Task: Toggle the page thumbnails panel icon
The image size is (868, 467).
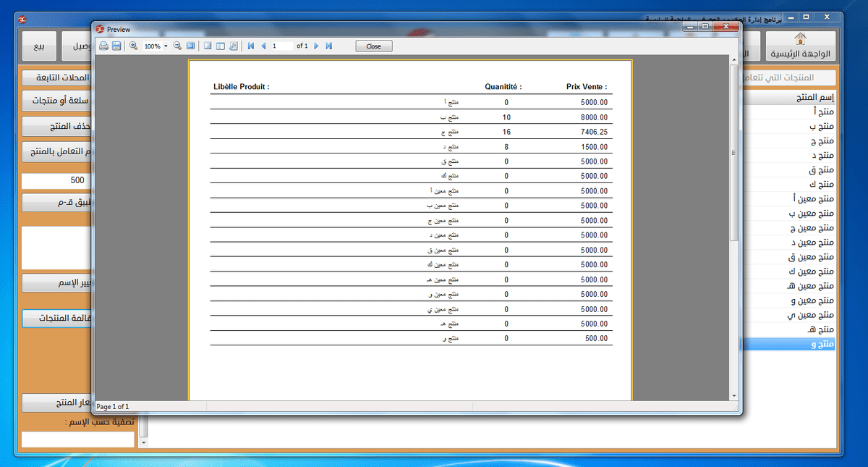Action: click(221, 46)
